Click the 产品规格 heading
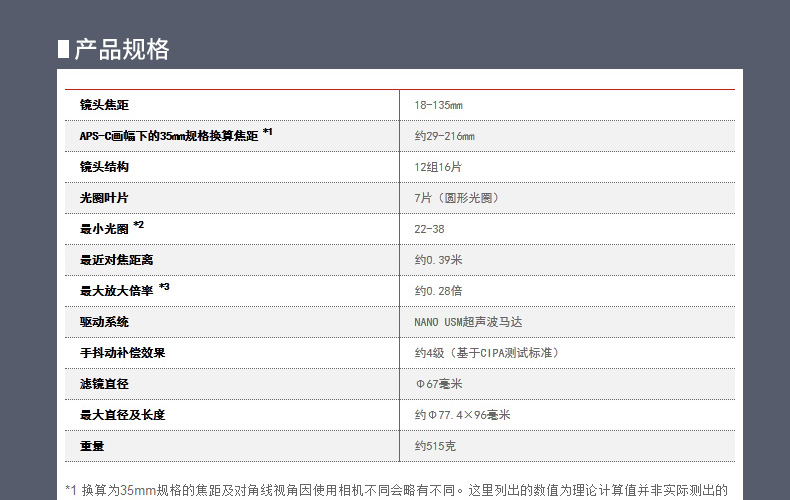Viewport: 790px width, 500px height. coord(121,49)
